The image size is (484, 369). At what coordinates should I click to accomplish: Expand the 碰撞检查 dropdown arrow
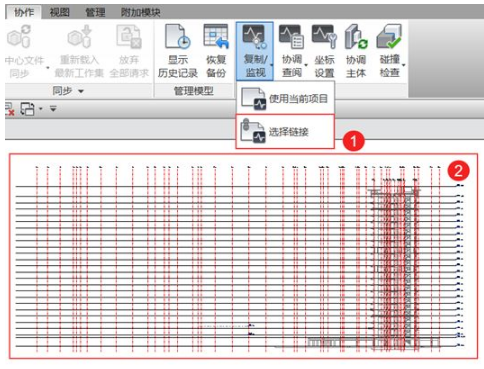click(404, 65)
